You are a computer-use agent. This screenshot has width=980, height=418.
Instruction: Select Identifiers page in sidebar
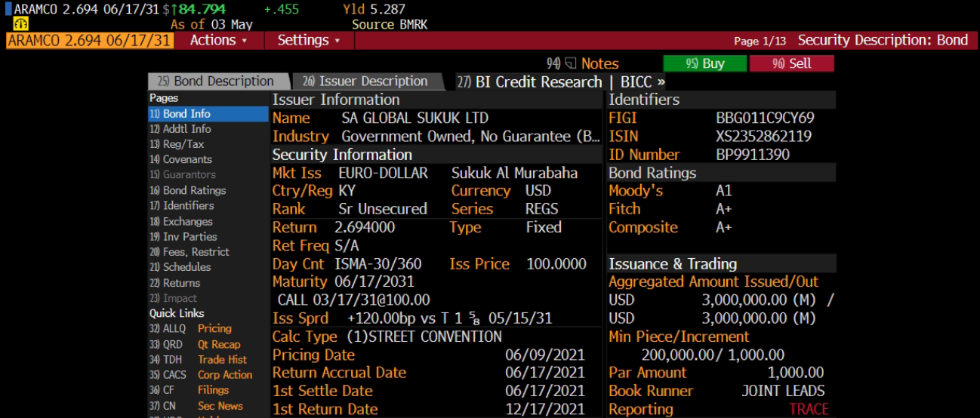tap(208, 205)
